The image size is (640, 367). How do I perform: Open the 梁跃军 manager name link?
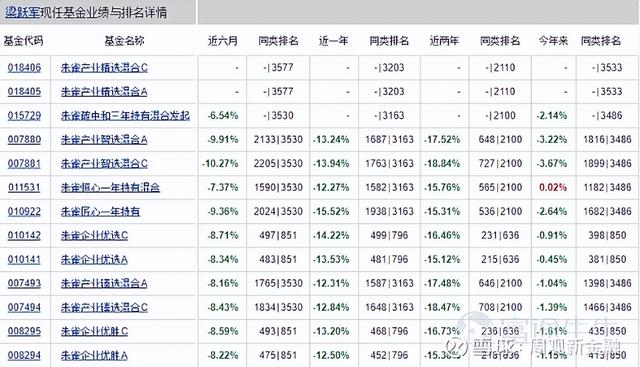22,13
